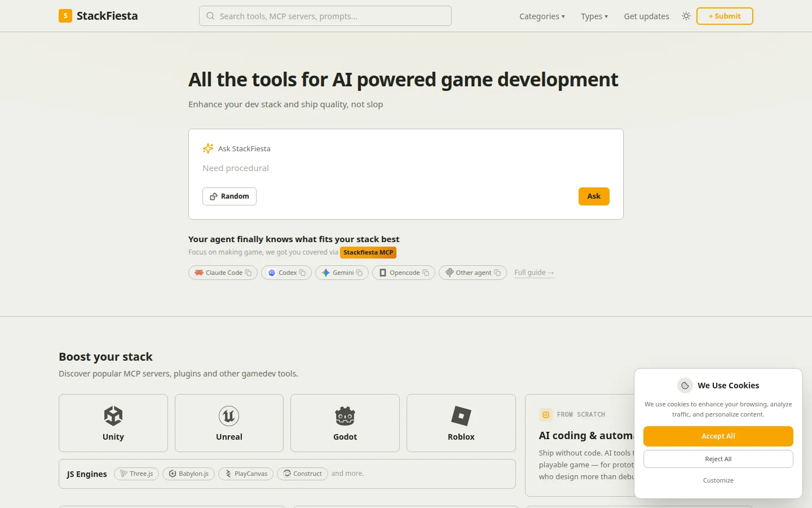812x508 pixels.
Task: Click the 'and more.' text
Action: click(347, 474)
